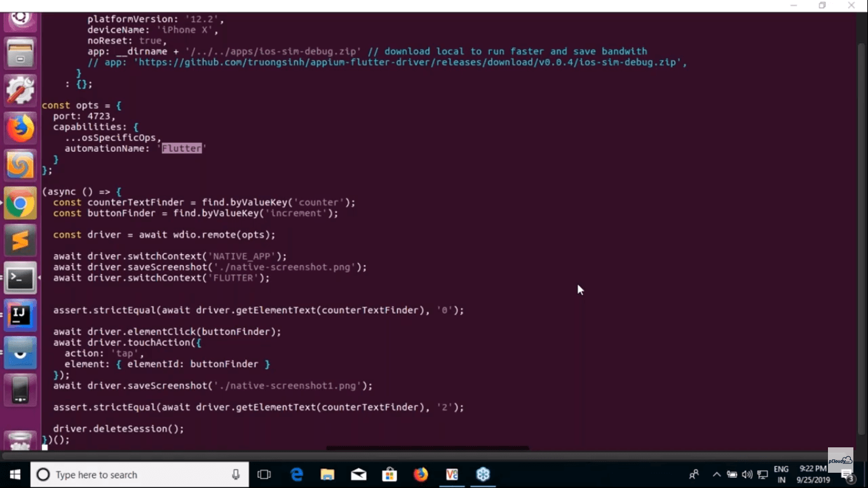This screenshot has width=868, height=488.
Task: Click the Windows Start button
Action: tap(15, 475)
